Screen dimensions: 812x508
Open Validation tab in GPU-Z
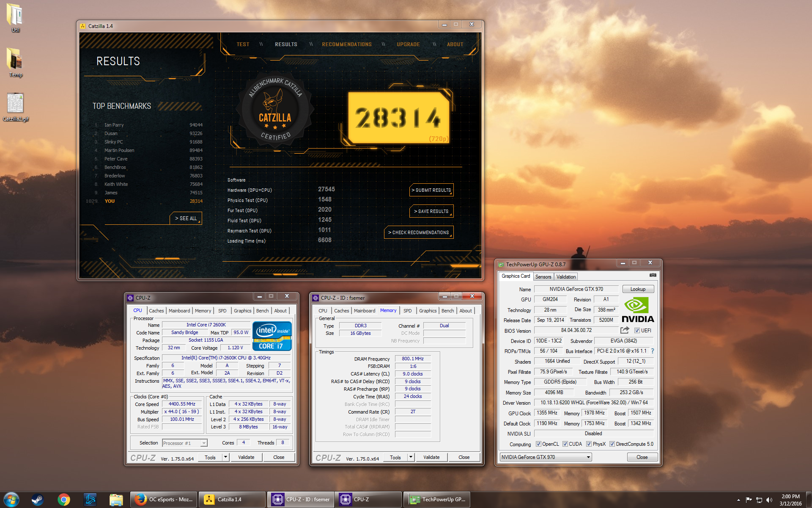(x=566, y=277)
